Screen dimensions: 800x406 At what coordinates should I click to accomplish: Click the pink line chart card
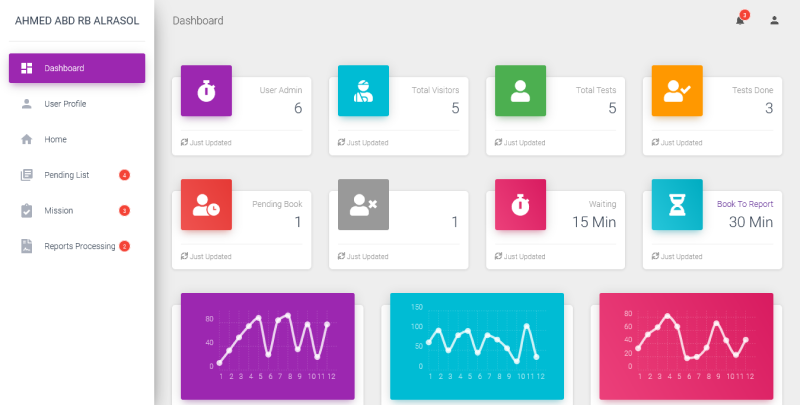[x=686, y=346]
